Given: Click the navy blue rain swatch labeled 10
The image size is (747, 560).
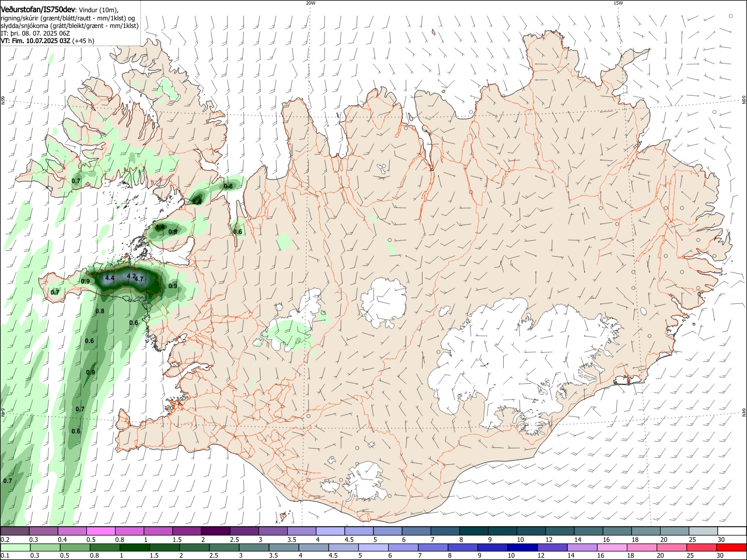Looking at the screenshot, I should coord(522,547).
